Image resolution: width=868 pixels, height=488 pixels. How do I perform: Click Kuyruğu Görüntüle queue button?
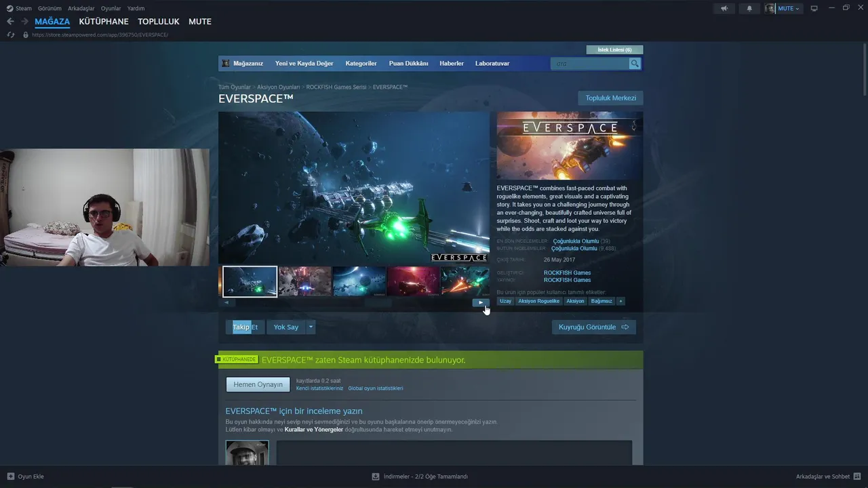click(x=593, y=327)
